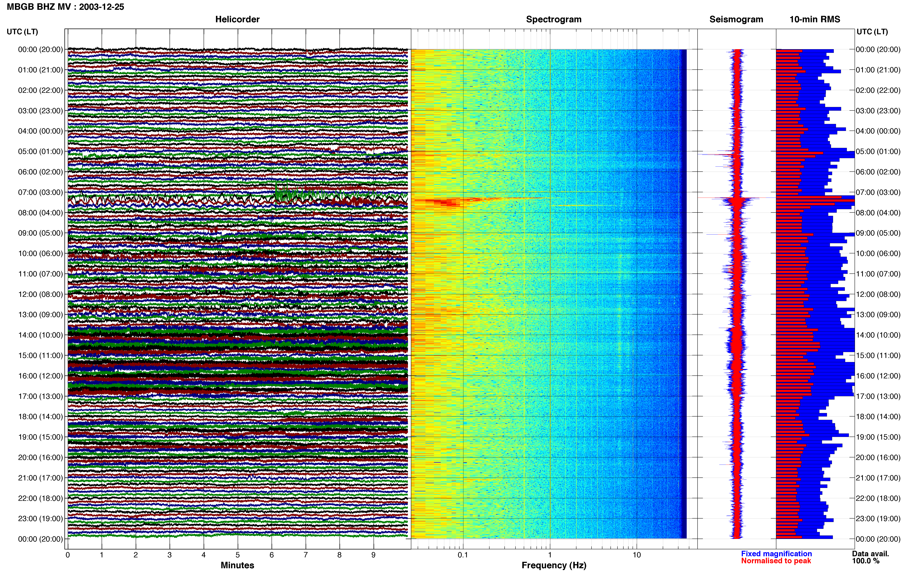The height and width of the screenshot is (578, 924).
Task: Click the left 04:00 (00:00) time label
Action: (41, 131)
